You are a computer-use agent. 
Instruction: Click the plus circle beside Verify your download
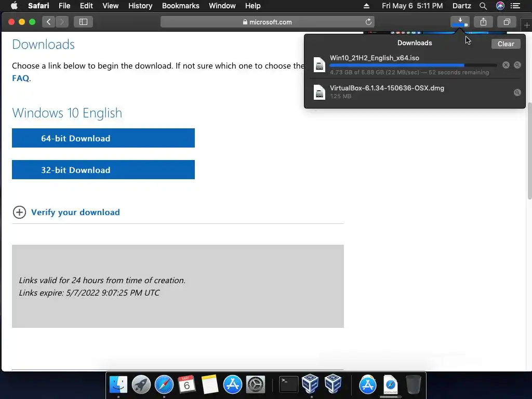coord(19,212)
